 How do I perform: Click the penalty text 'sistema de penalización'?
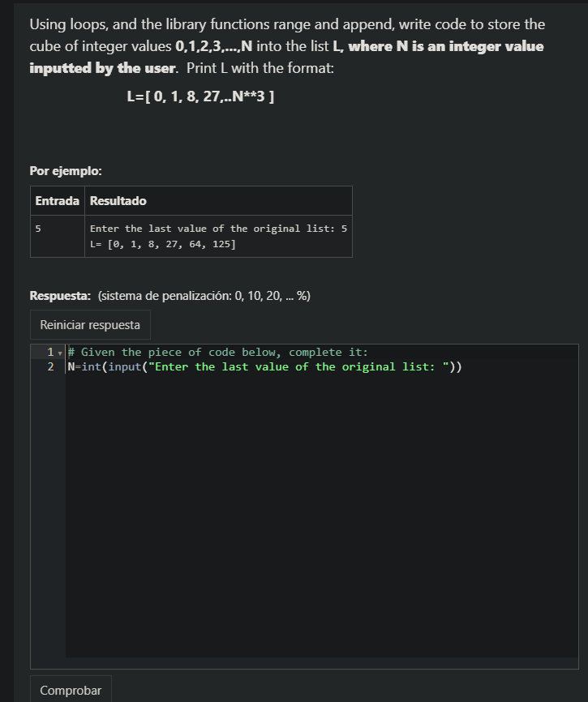click(x=166, y=296)
